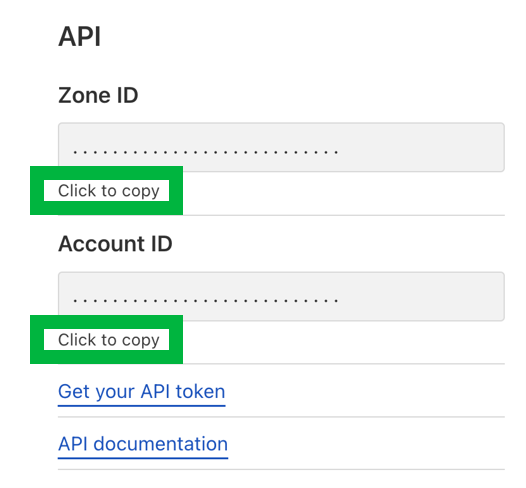Open the Get your API token link

pos(142,392)
